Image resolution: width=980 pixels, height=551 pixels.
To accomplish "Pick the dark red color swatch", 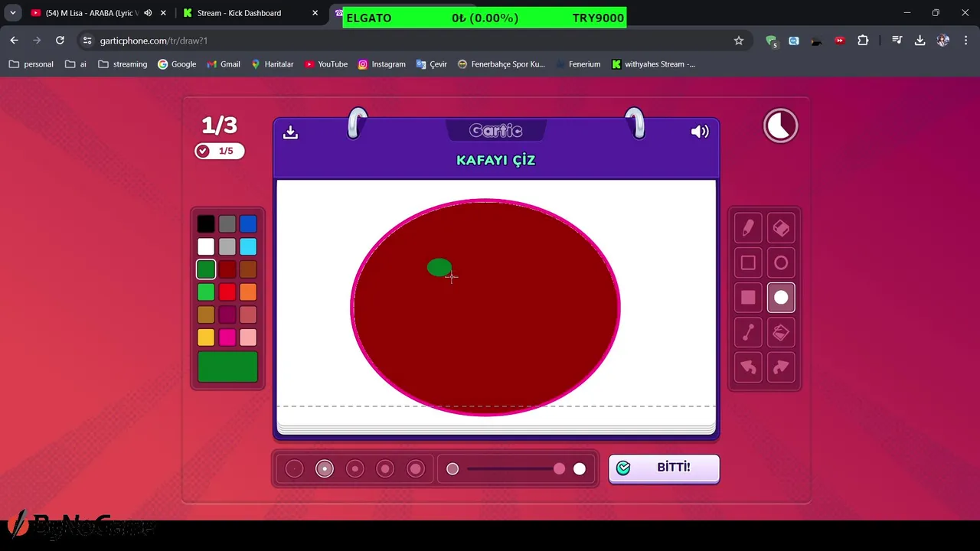I will [227, 269].
